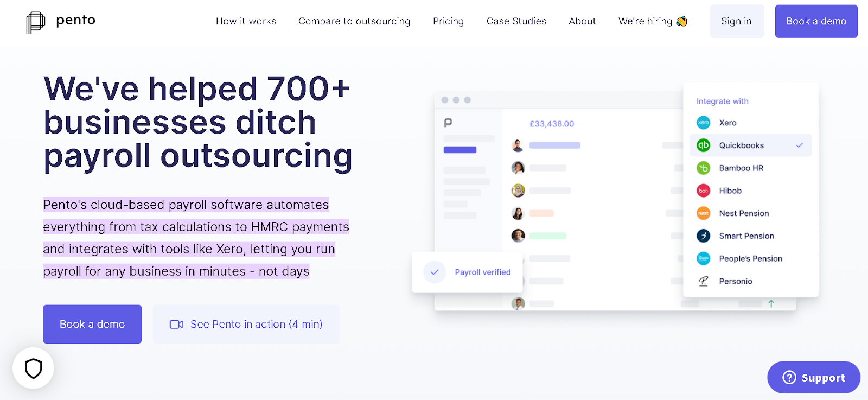Open the About page
Image resolution: width=868 pixels, height=400 pixels.
click(582, 21)
